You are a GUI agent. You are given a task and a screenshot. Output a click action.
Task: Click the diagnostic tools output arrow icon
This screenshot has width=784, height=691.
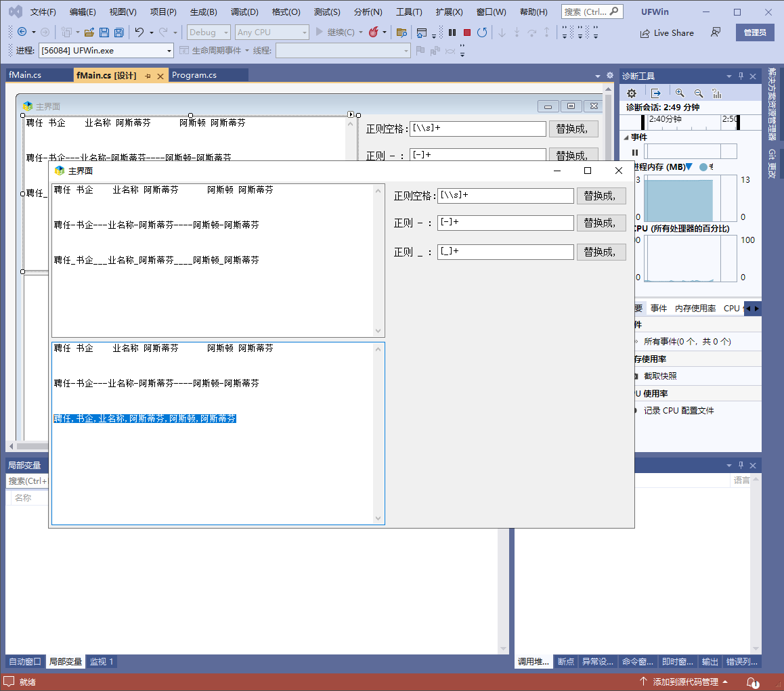(x=655, y=93)
